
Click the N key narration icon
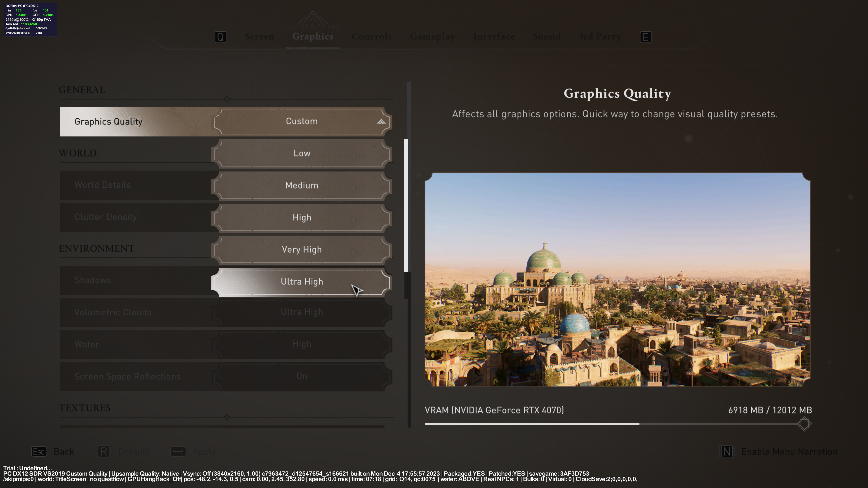[x=726, y=451]
